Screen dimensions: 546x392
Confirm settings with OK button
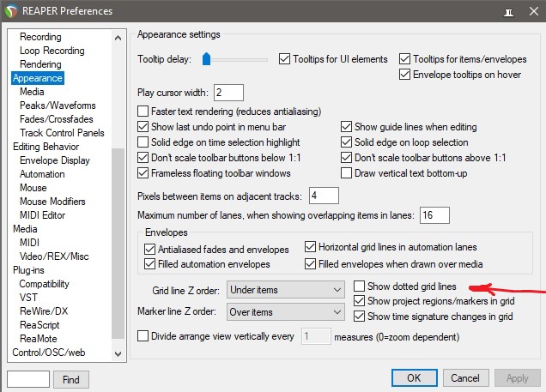(415, 377)
